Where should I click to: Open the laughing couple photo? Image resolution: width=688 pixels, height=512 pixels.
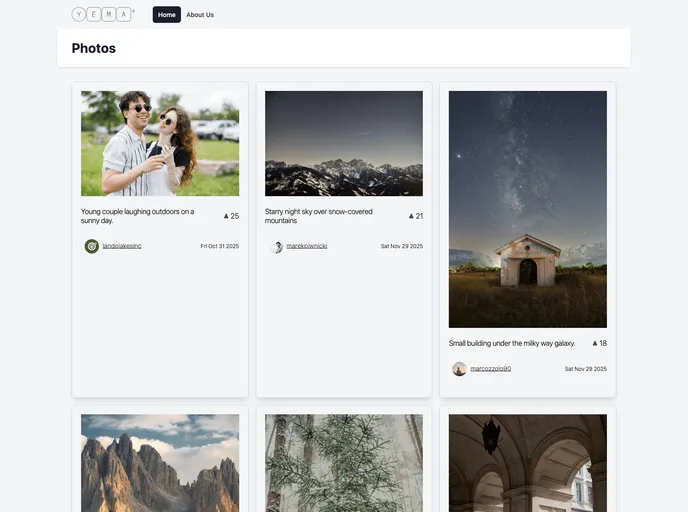click(x=160, y=143)
